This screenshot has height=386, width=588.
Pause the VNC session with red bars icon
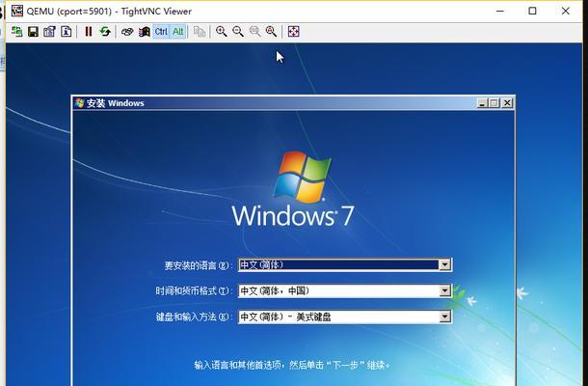point(88,32)
